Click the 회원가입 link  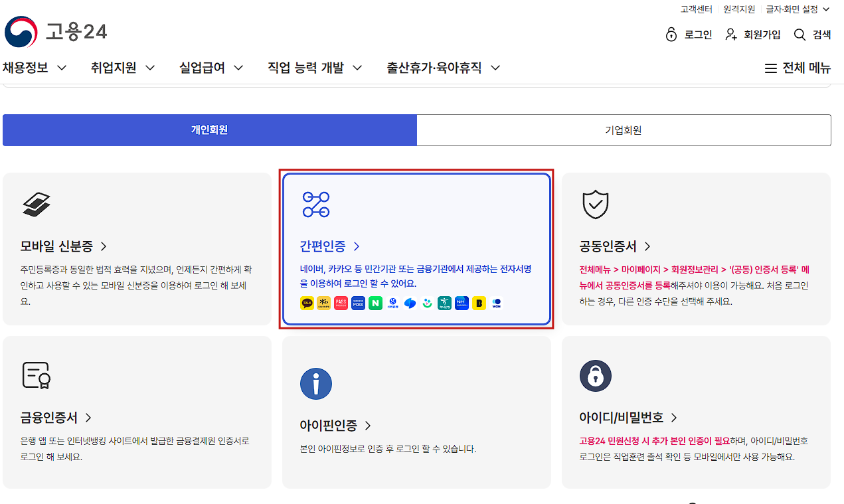(761, 35)
